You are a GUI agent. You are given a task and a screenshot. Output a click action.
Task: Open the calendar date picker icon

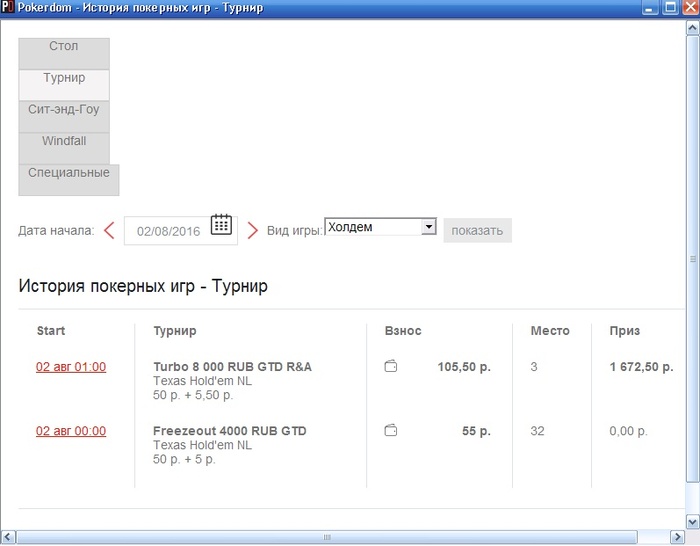tap(221, 224)
